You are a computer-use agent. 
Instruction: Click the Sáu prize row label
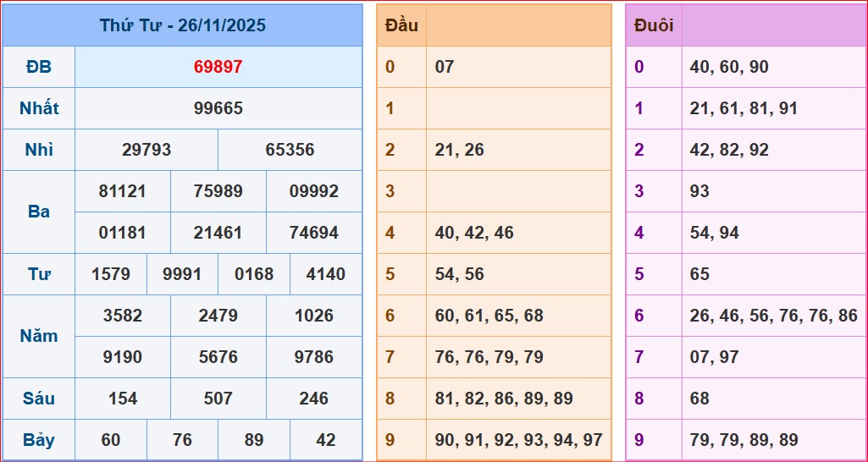point(39,399)
